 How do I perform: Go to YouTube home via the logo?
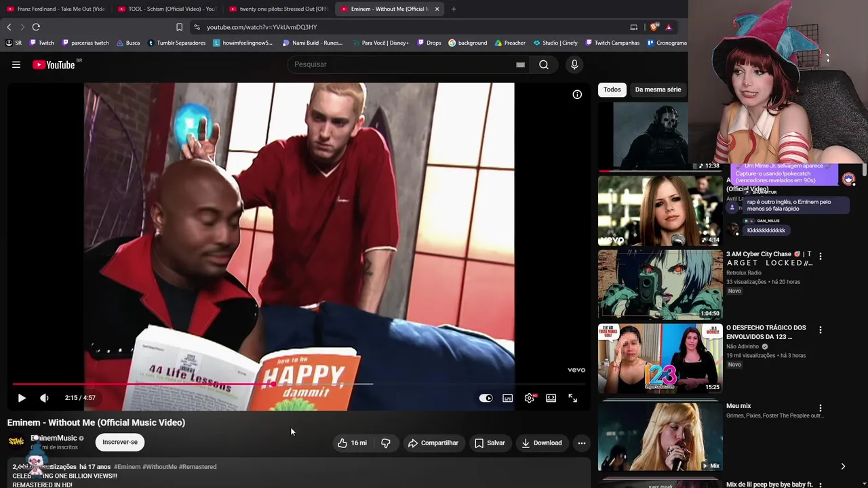click(54, 64)
